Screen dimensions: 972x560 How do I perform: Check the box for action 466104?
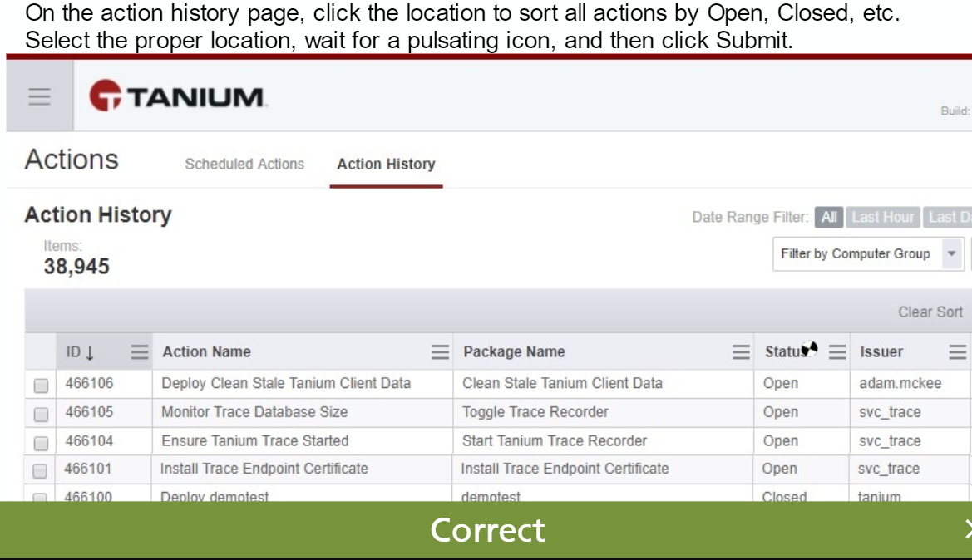tap(41, 442)
